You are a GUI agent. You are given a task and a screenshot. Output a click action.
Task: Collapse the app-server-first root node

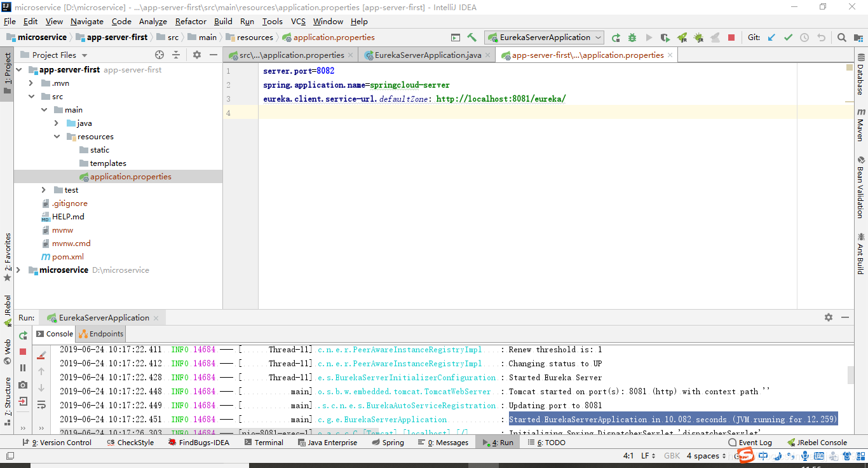click(x=18, y=70)
